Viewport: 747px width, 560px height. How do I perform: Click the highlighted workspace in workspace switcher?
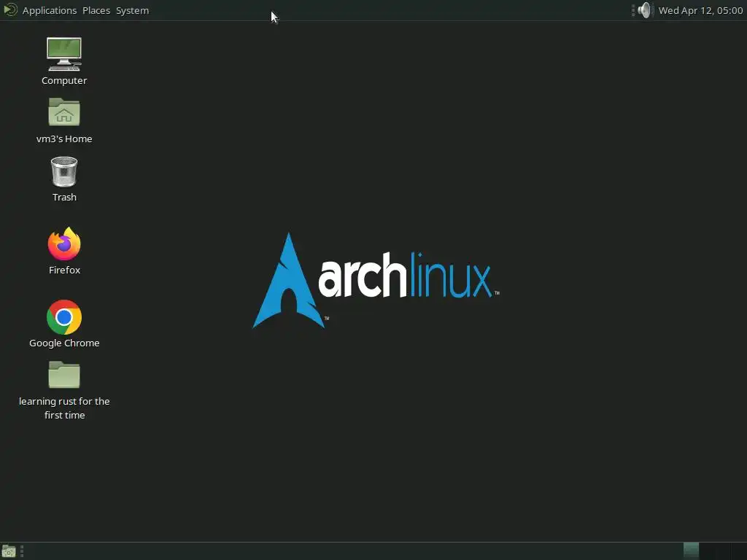pos(691,551)
